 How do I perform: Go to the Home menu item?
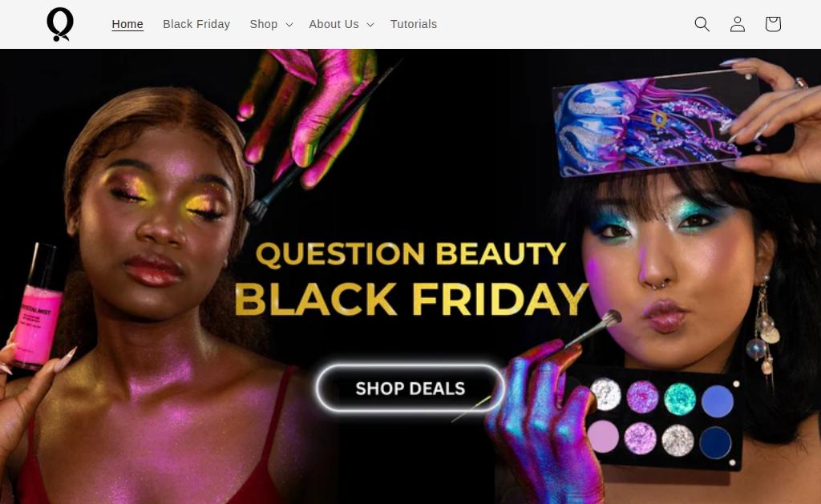127,24
